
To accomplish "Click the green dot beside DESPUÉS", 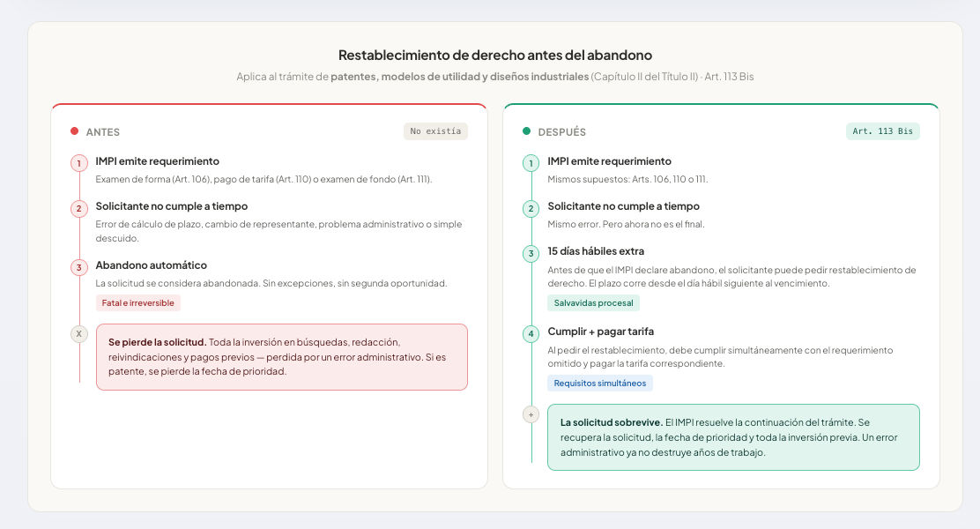I will 526,131.
